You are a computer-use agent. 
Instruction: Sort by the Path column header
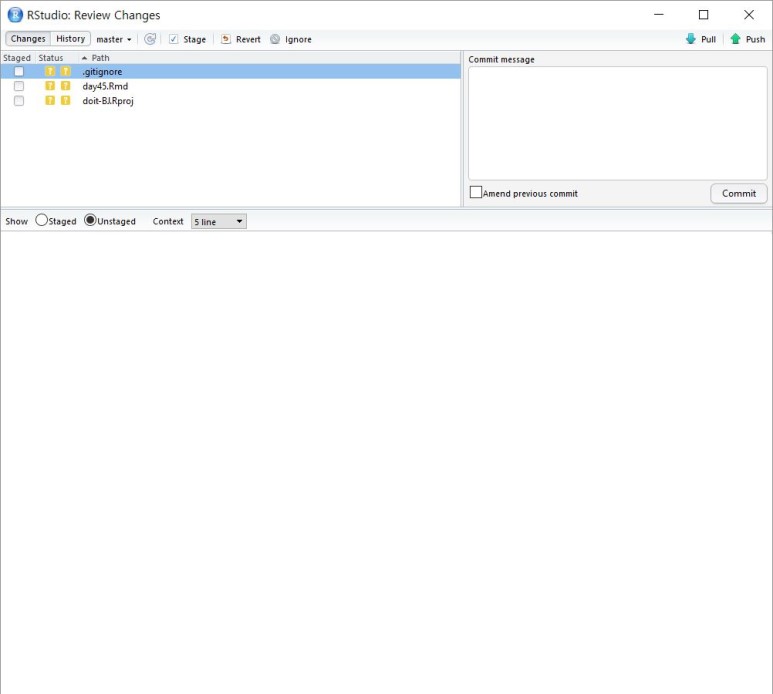tap(100, 58)
